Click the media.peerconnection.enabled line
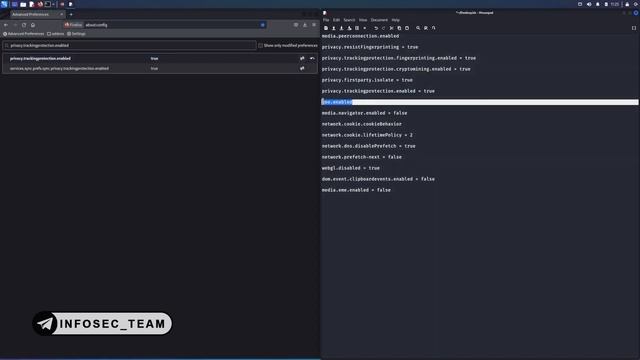This screenshot has height=360, width=640. pyautogui.click(x=360, y=36)
